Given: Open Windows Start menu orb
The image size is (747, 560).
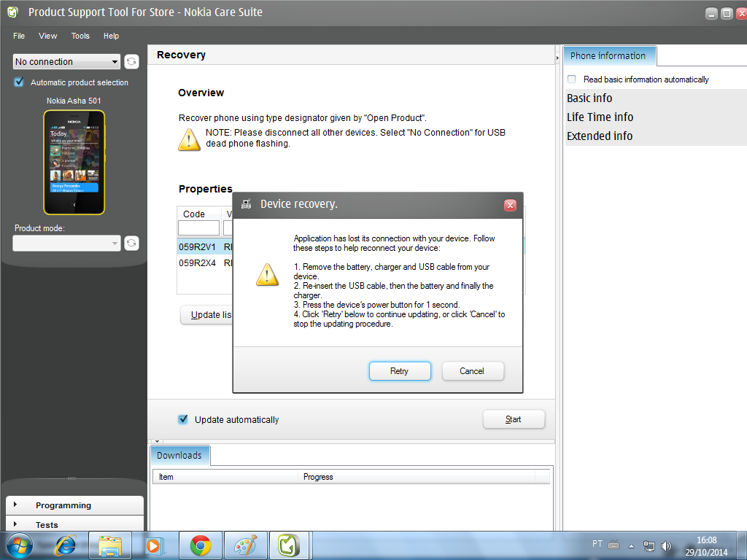Looking at the screenshot, I should [20, 545].
